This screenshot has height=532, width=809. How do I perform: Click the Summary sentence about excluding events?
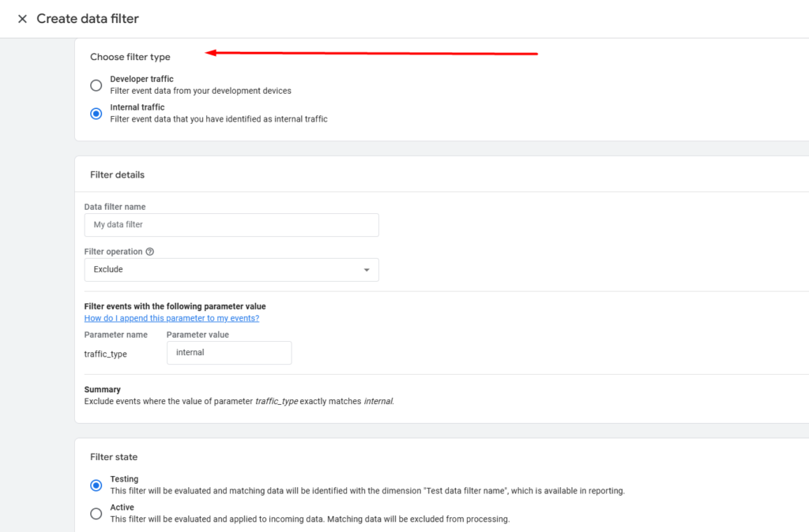pos(239,401)
